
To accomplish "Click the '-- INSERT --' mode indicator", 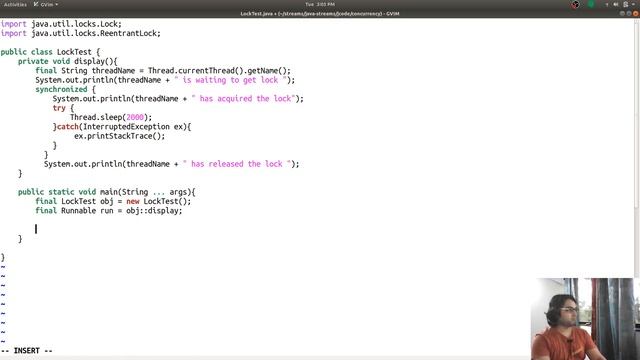I will pyautogui.click(x=27, y=351).
